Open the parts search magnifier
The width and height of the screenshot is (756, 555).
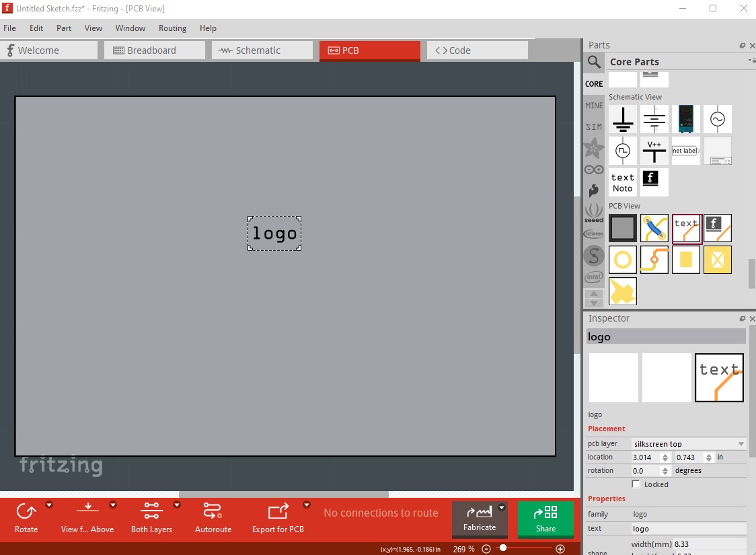coord(594,63)
